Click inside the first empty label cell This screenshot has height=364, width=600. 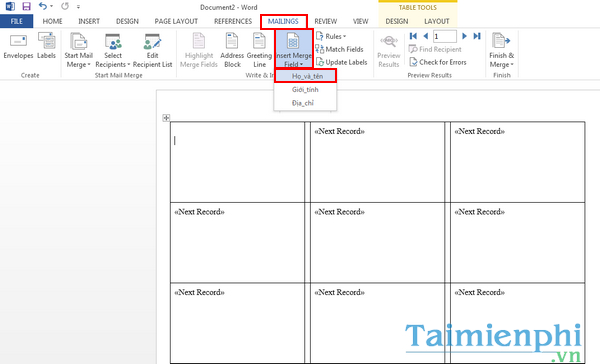tap(237, 162)
